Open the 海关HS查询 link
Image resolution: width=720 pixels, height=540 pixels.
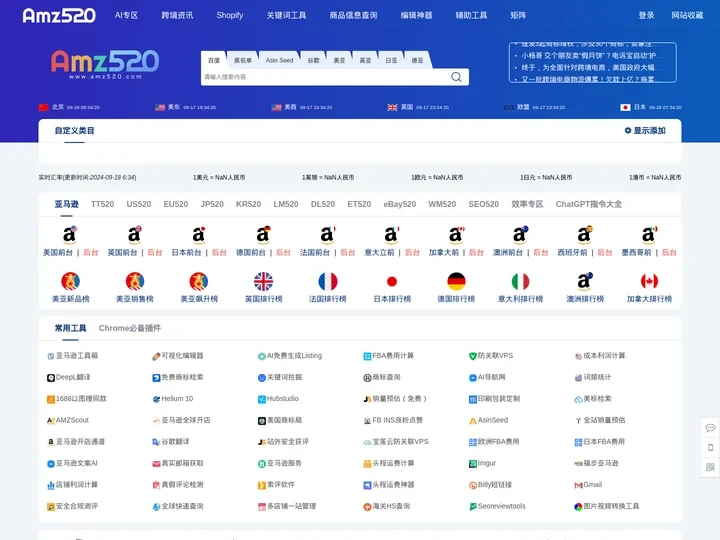pos(387,506)
